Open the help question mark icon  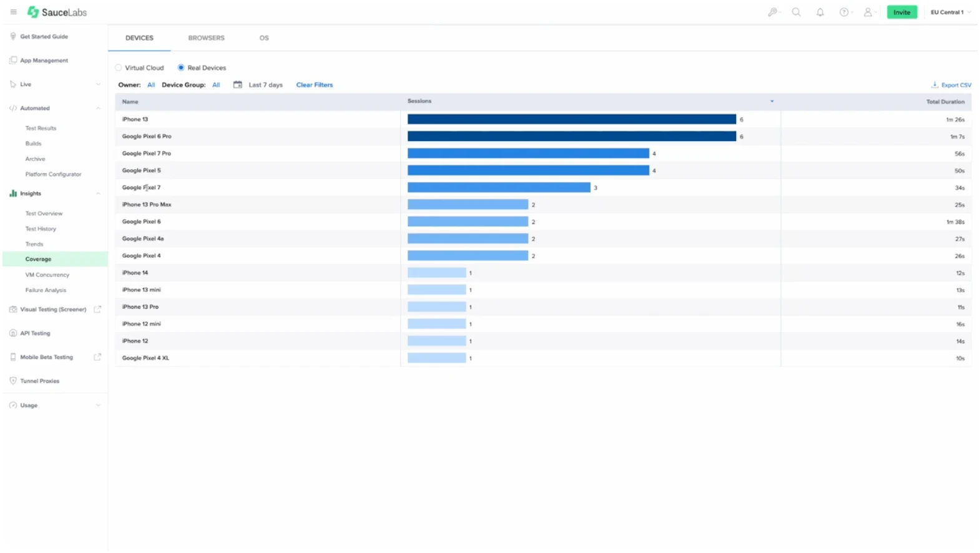tap(843, 12)
